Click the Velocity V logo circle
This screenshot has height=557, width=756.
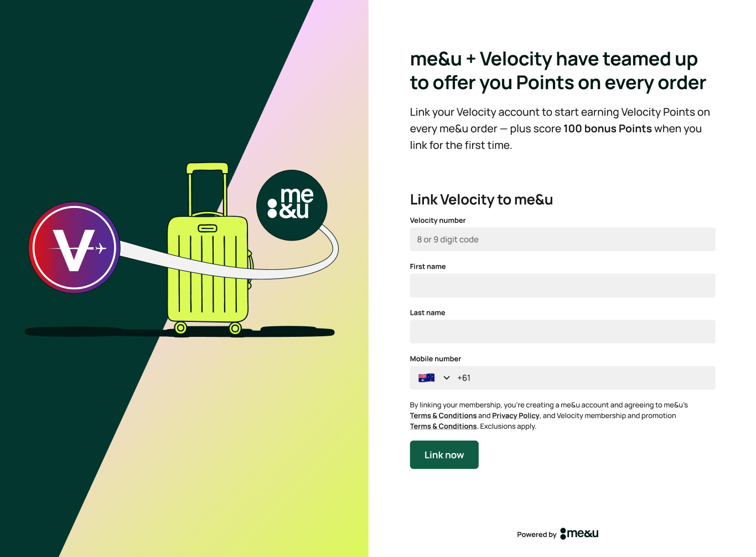click(x=74, y=248)
